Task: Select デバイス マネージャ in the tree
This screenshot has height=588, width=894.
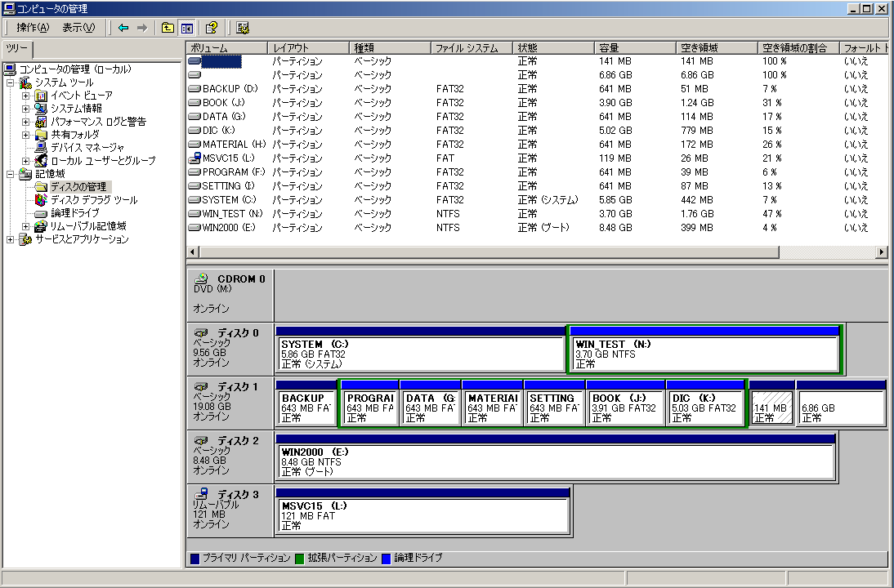Action: point(87,148)
